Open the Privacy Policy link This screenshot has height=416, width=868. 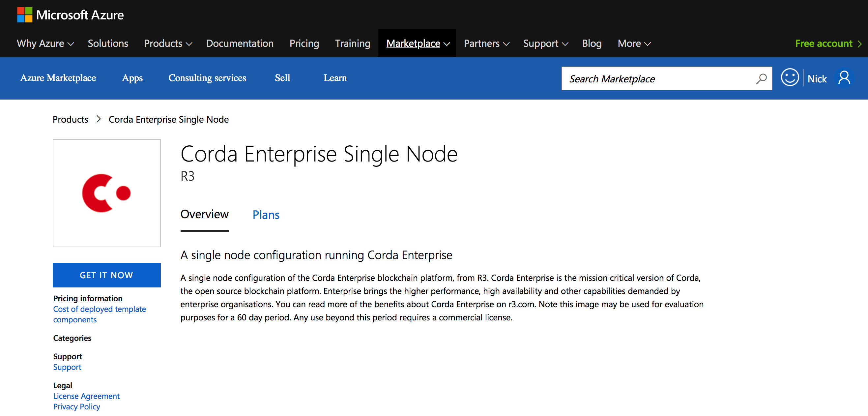click(76, 406)
